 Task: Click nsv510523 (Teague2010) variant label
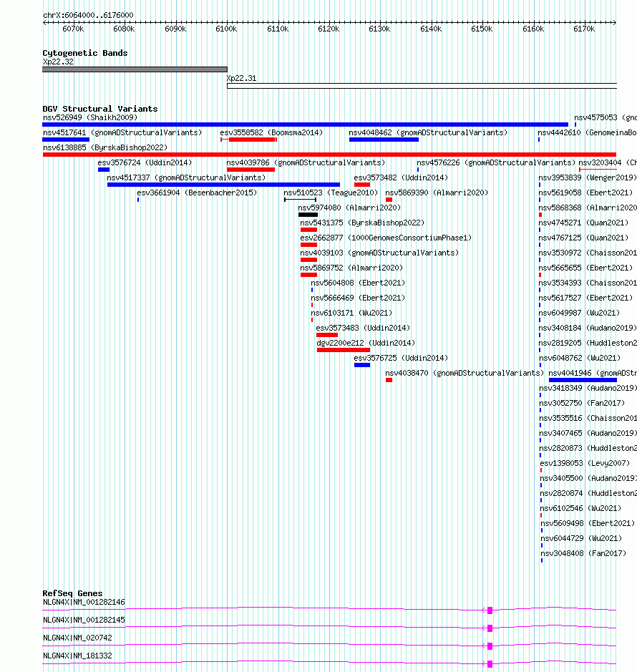pos(331,193)
